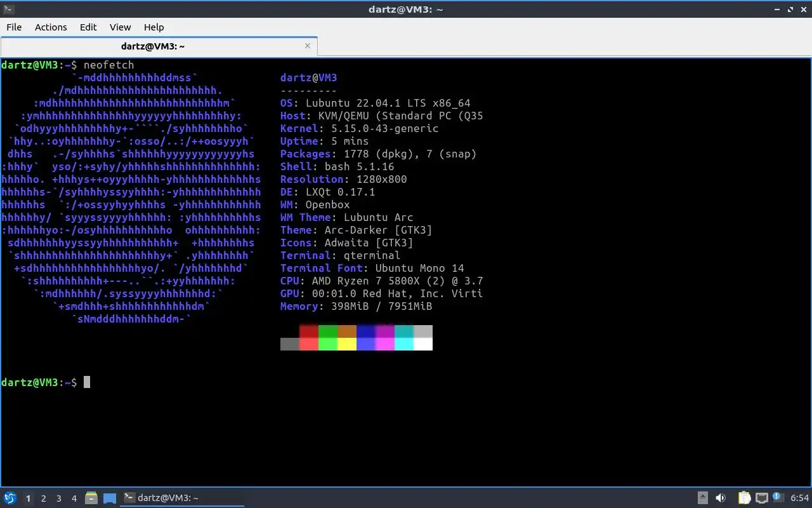The image size is (812, 508).
Task: Click the Icons: Adwaita line
Action: tap(347, 243)
